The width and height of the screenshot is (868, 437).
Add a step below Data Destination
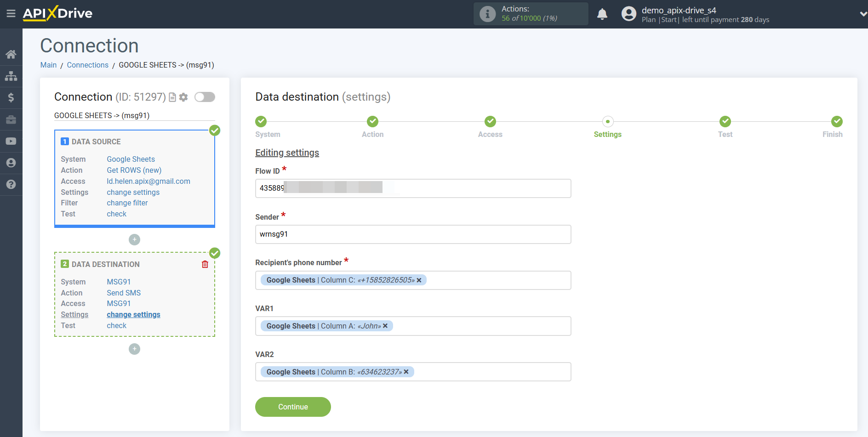point(134,349)
